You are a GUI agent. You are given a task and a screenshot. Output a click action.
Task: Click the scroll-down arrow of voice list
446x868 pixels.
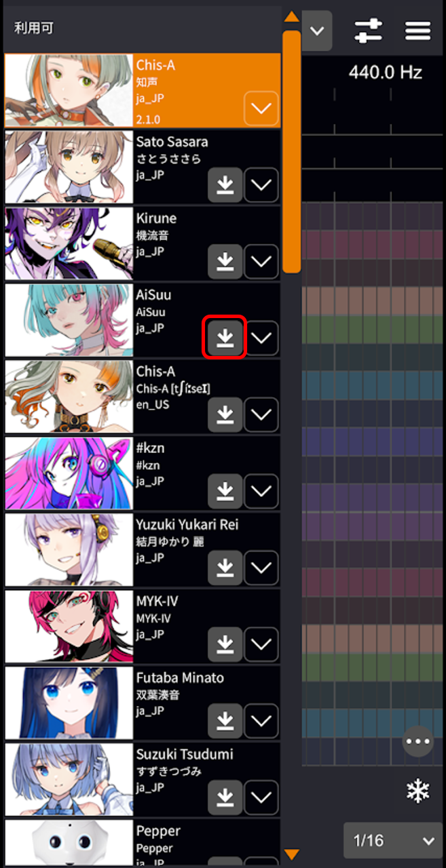tap(292, 854)
